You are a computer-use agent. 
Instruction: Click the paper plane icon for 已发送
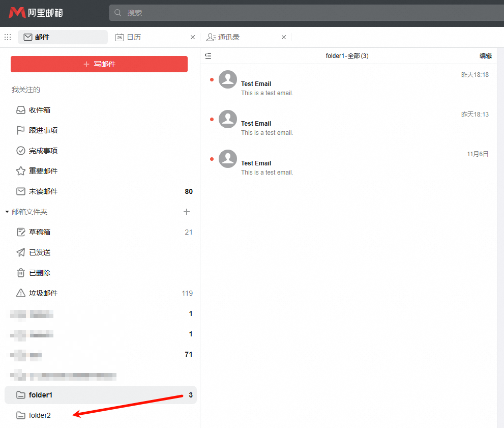[20, 252]
